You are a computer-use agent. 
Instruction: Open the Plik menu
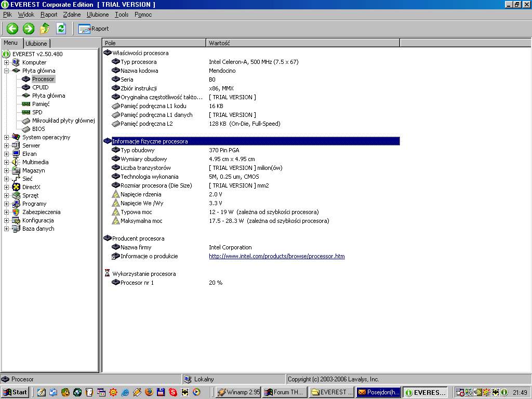[x=7, y=15]
